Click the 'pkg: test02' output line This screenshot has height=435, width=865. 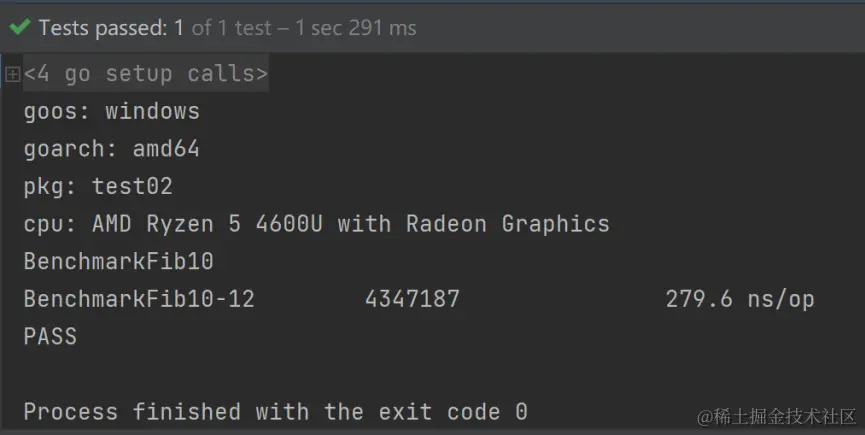tap(98, 186)
